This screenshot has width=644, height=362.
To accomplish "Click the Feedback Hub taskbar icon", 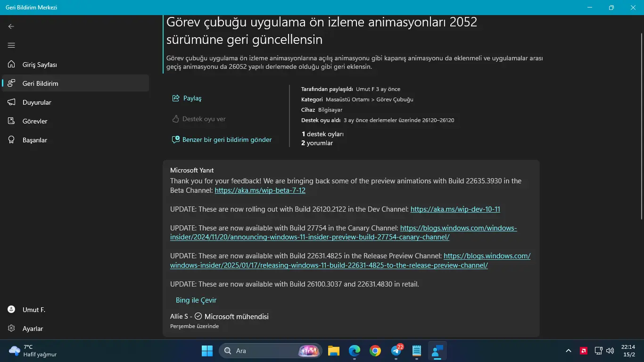I will click(x=438, y=351).
